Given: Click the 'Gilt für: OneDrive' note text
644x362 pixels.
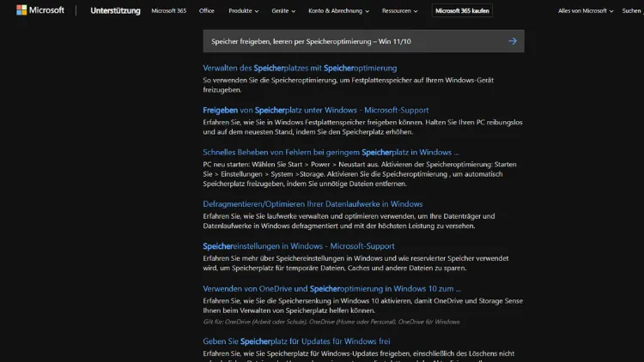Looking at the screenshot, I should pos(331,322).
